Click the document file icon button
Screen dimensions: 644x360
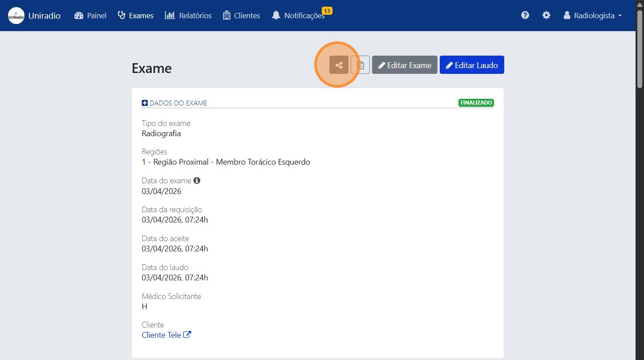tap(360, 65)
